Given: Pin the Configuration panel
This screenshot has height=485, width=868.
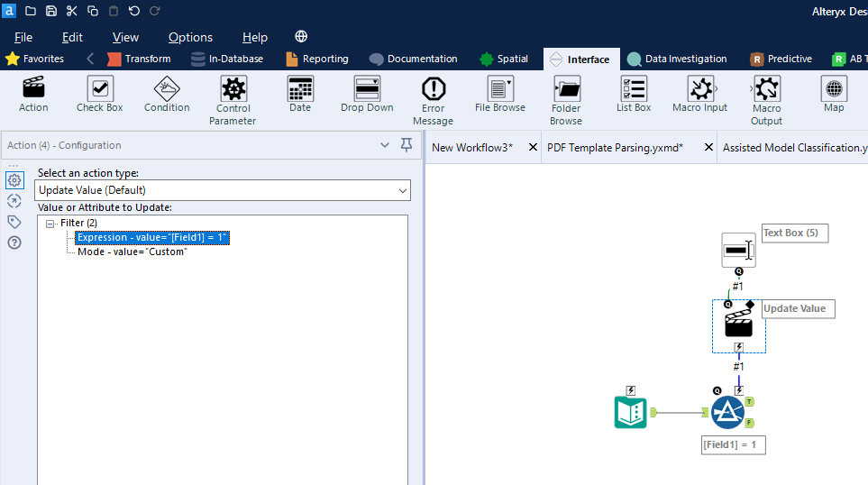Looking at the screenshot, I should point(407,145).
